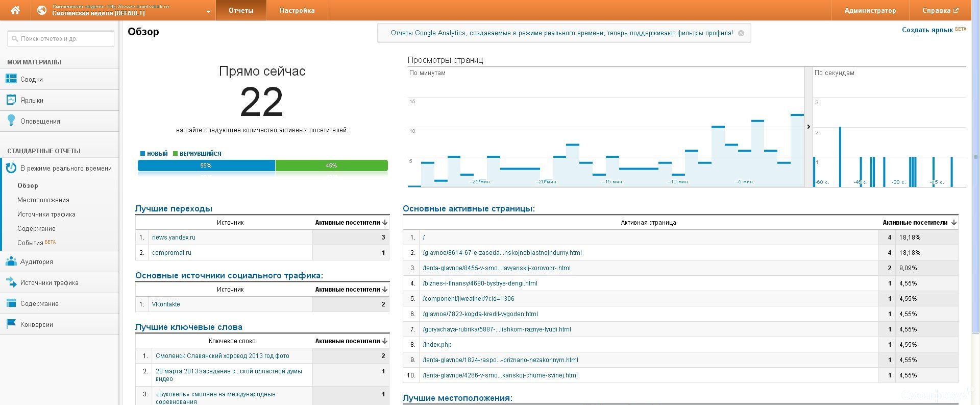Sort social traffic by Активные посетители
The image size is (980, 405).
(x=351, y=290)
